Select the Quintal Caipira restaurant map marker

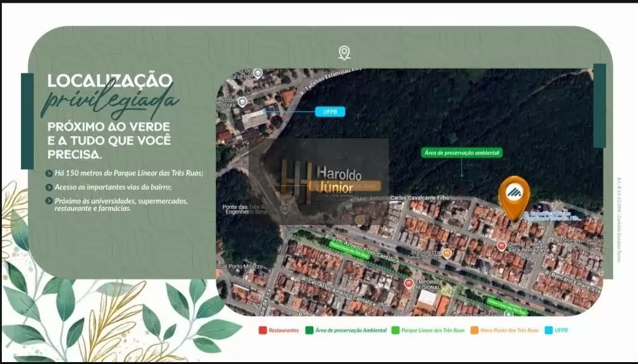point(501,245)
